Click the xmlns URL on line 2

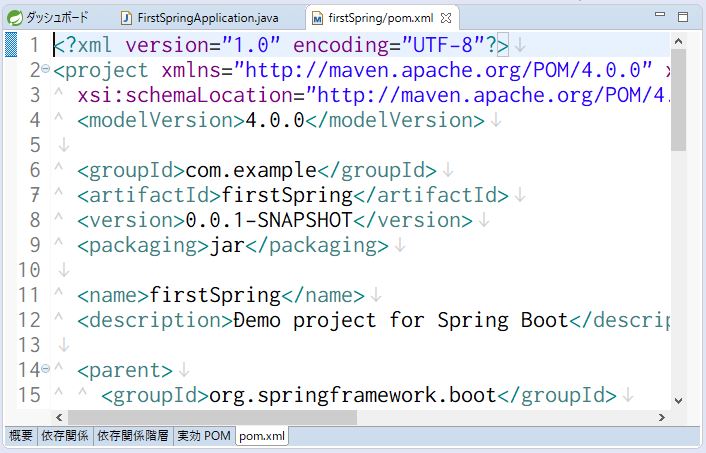(443, 70)
